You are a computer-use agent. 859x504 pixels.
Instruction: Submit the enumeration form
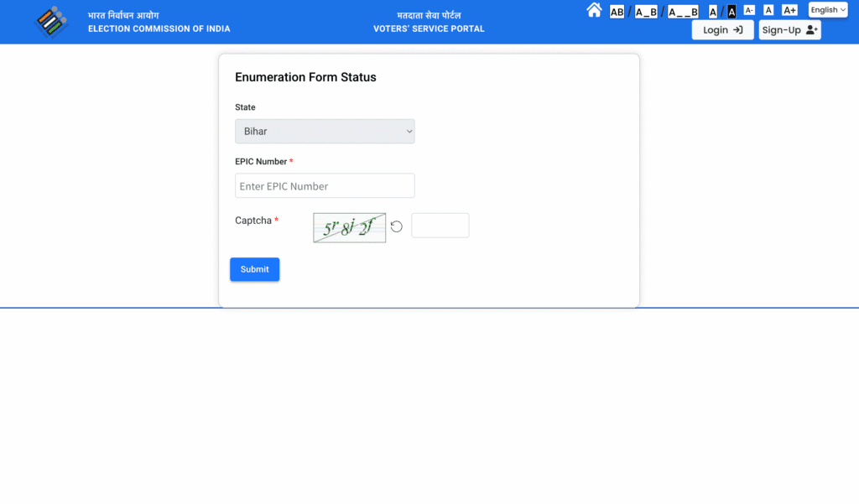click(254, 269)
